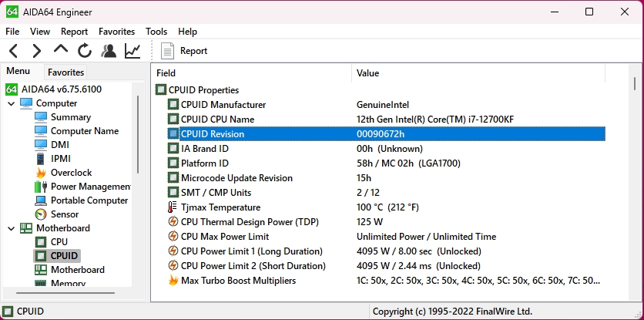Screen dimensions: 644x320
Task: Select the highlighted CPUID Revision row
Action: (387, 133)
